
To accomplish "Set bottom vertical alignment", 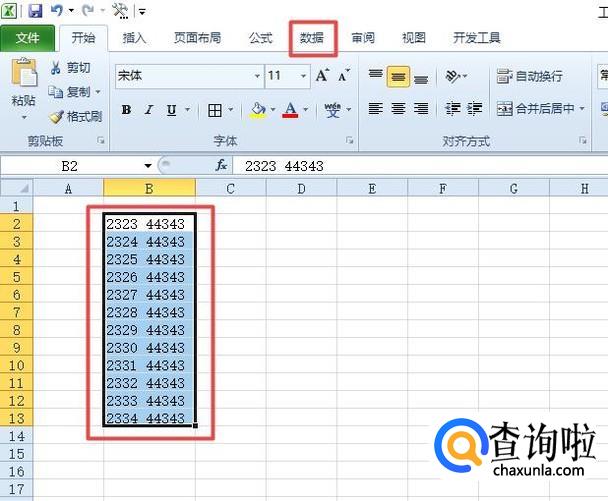I will pyautogui.click(x=421, y=78).
